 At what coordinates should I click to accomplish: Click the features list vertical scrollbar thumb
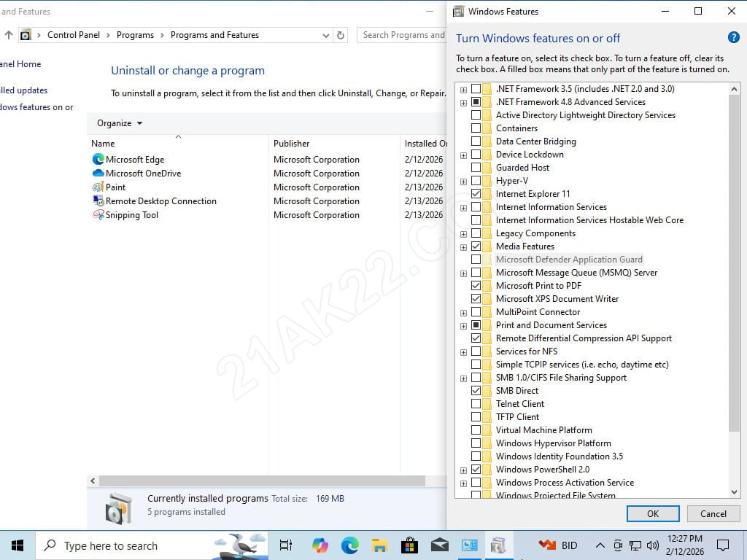coord(734,262)
